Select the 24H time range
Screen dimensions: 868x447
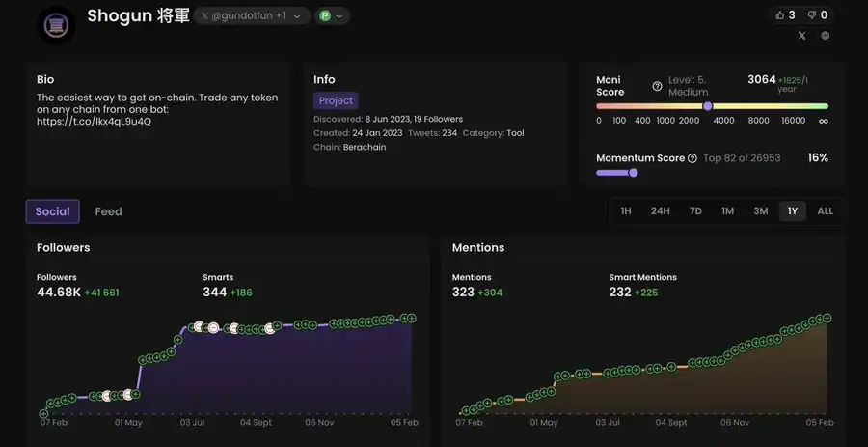click(x=660, y=211)
